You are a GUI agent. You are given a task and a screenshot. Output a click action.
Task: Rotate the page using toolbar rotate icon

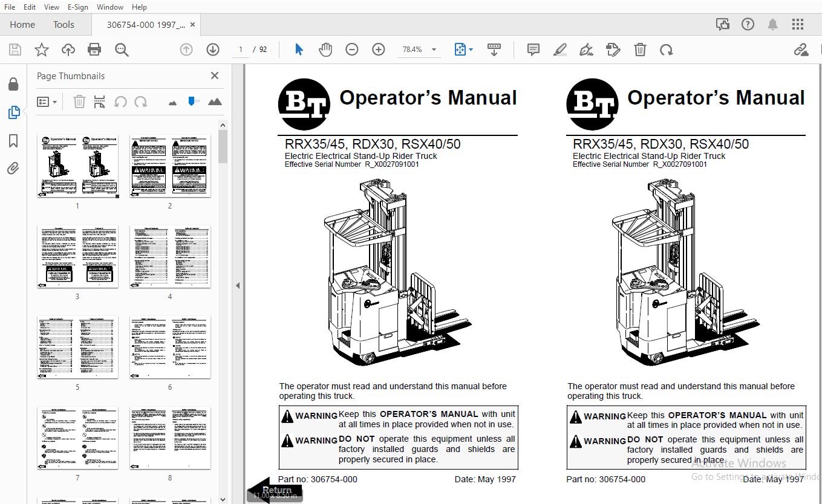click(x=667, y=50)
